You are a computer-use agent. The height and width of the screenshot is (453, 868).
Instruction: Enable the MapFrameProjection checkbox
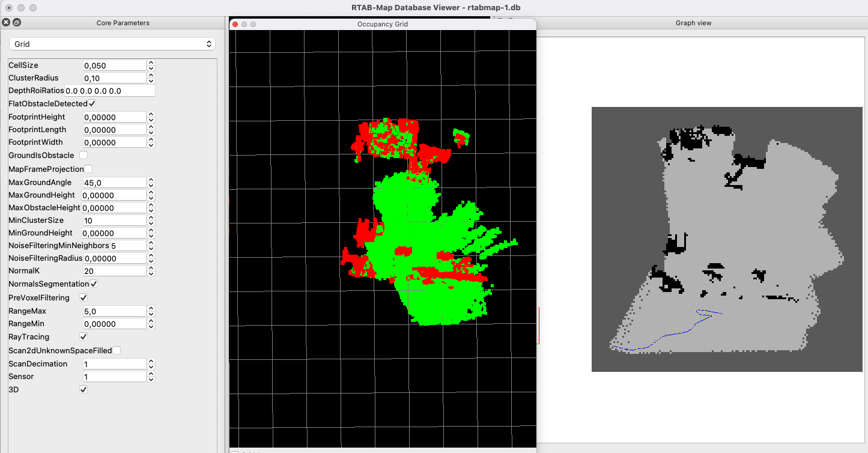pos(88,169)
